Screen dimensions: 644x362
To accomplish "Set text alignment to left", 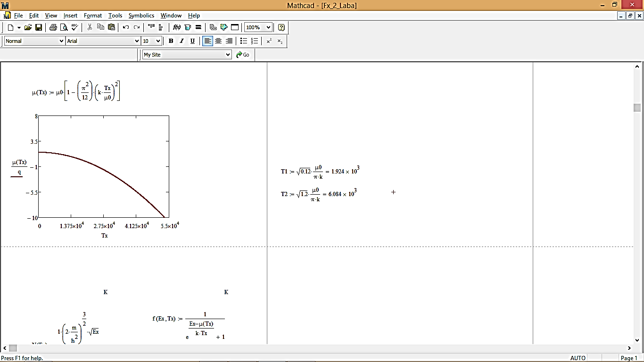I will click(207, 41).
